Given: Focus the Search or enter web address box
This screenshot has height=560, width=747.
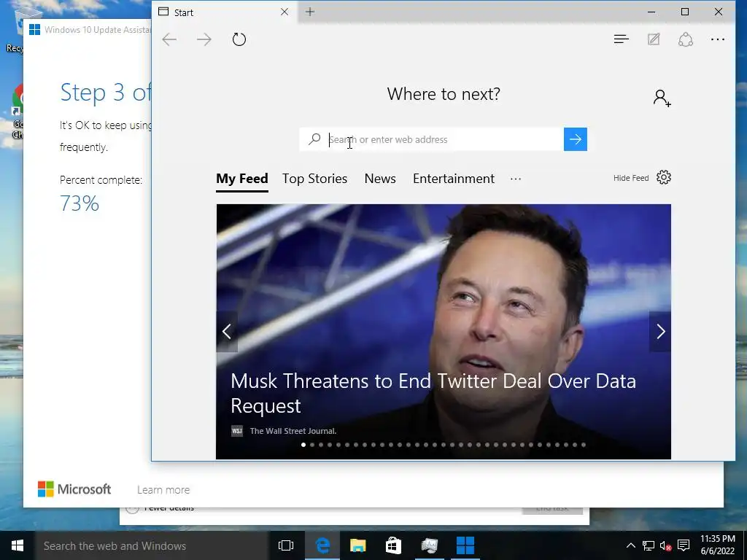Looking at the screenshot, I should 444,139.
